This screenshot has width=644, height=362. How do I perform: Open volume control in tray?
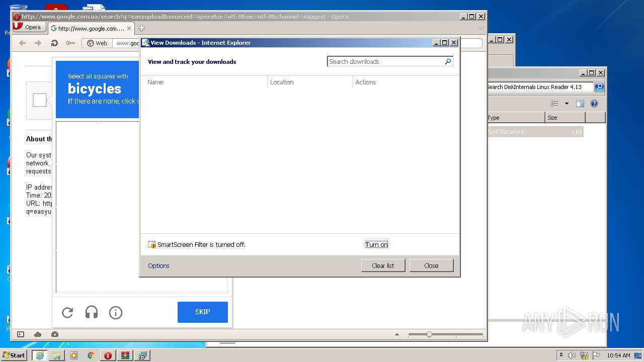point(572,355)
